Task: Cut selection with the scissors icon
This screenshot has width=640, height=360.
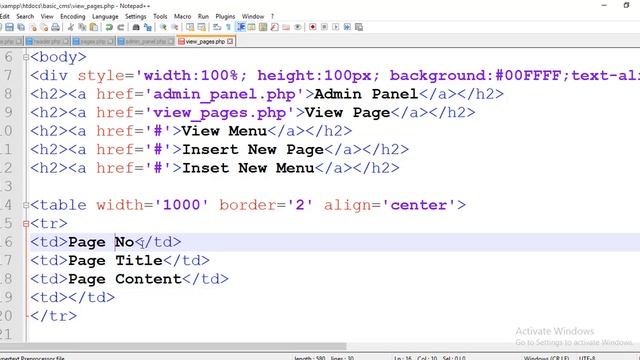Action: tap(70, 27)
